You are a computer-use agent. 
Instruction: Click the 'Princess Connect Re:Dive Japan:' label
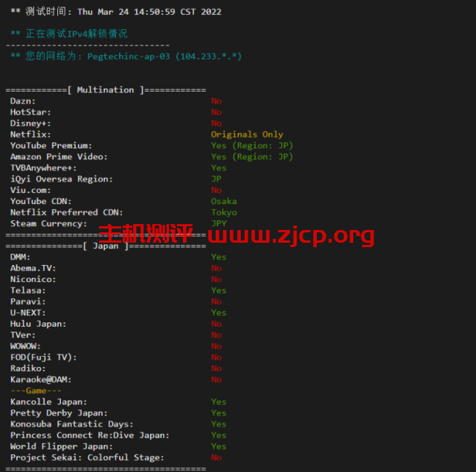[89, 436]
